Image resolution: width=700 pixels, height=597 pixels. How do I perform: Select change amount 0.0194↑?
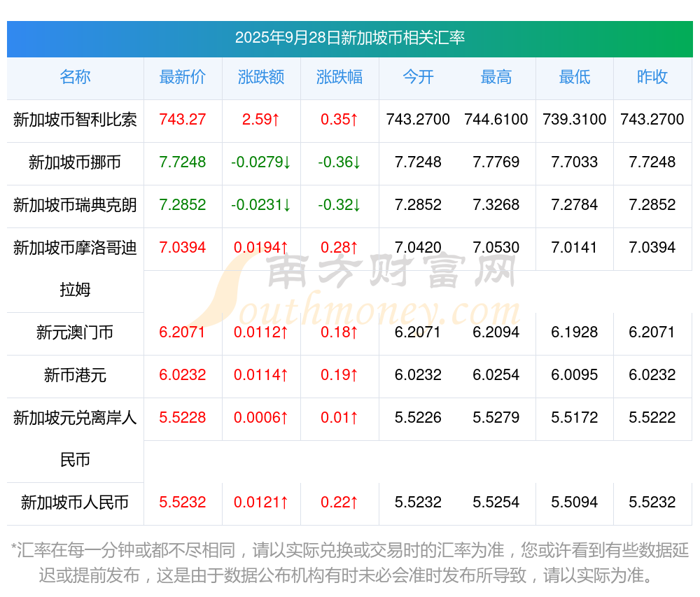coord(260,247)
